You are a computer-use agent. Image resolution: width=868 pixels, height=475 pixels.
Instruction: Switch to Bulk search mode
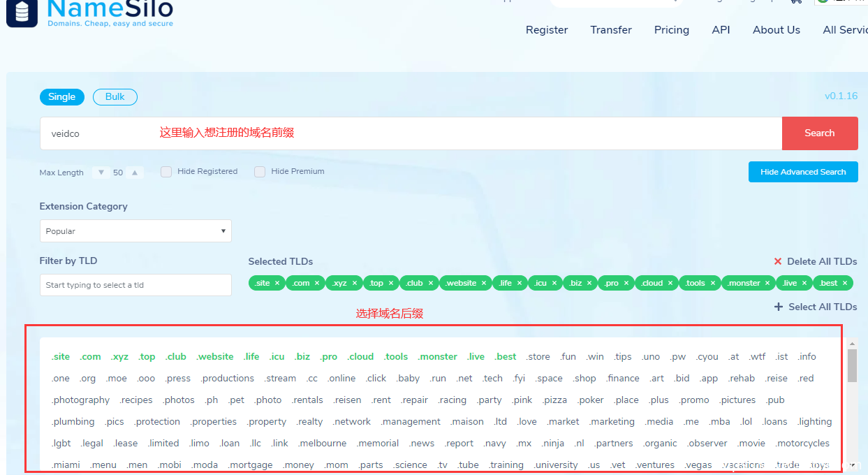[x=115, y=97]
